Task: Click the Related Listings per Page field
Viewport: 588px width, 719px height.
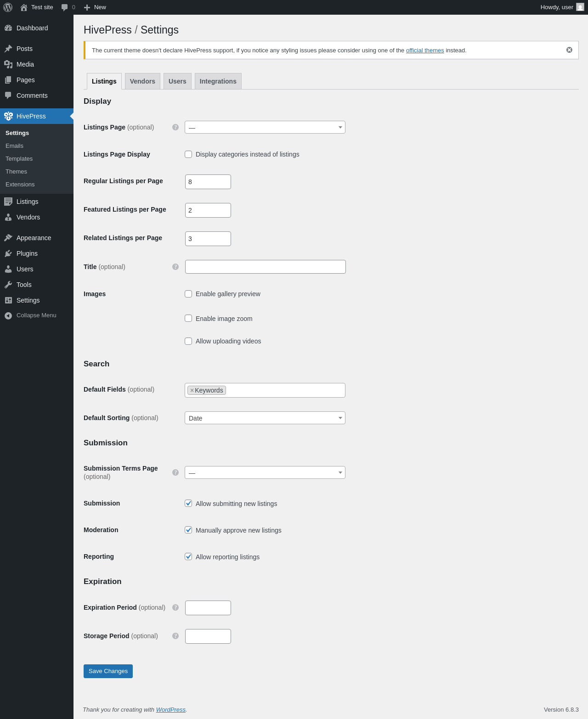Action: point(208,239)
